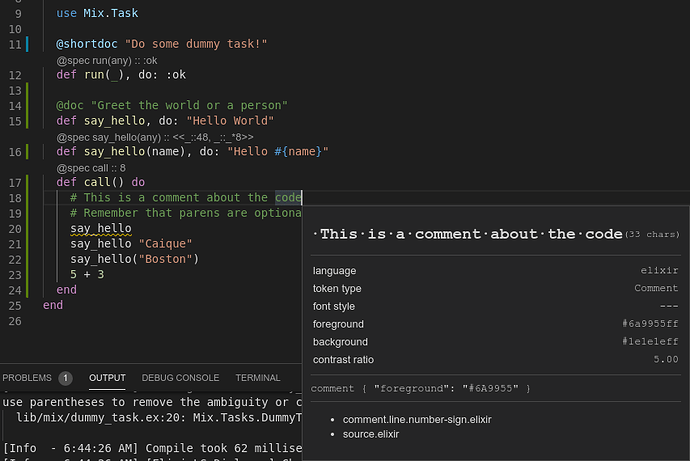Open the DEBUG CONSOLE tab
This screenshot has width=690, height=461.
point(180,378)
